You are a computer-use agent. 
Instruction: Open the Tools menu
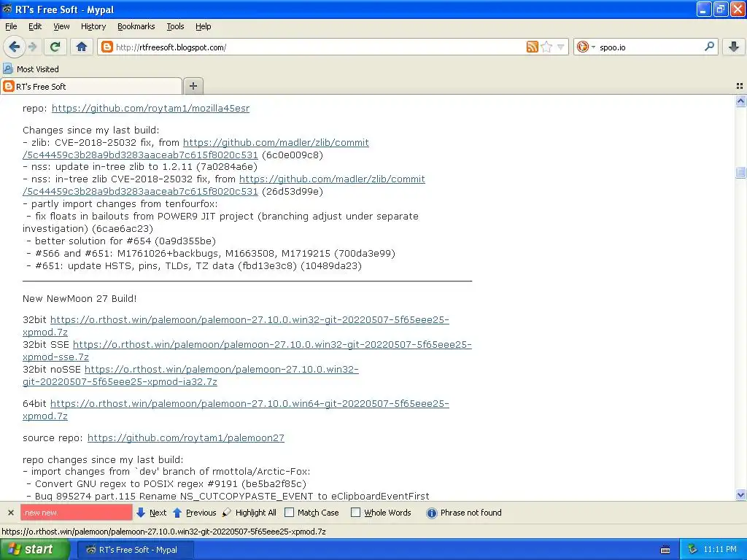[175, 27]
